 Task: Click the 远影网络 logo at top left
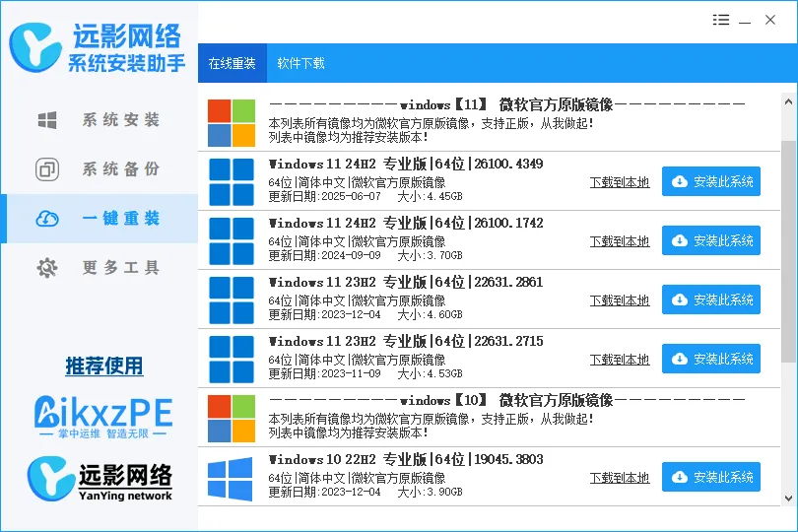98,47
